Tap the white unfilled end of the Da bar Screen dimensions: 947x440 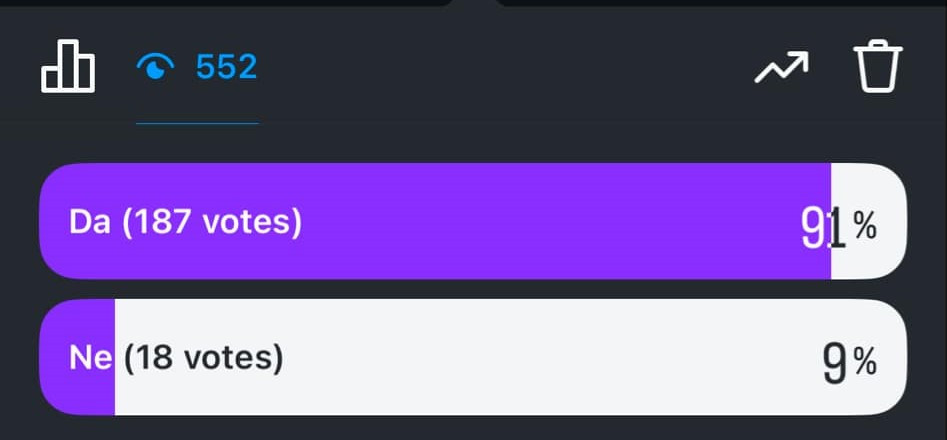pyautogui.click(x=868, y=221)
